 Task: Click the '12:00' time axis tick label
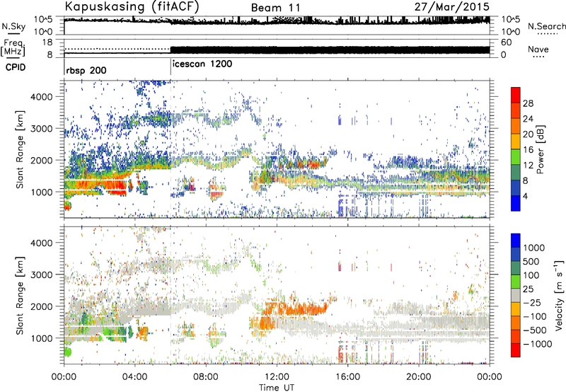tap(277, 376)
